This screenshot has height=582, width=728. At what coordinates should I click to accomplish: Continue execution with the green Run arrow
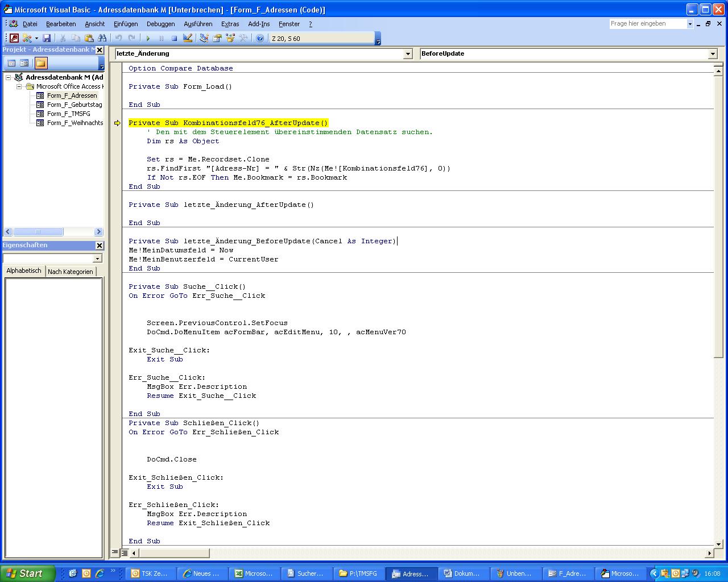(x=148, y=38)
